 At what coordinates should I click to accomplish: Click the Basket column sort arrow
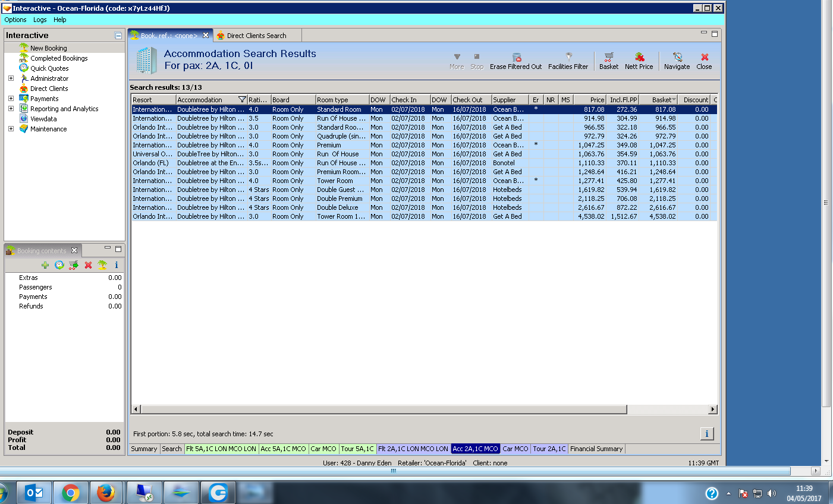[674, 100]
